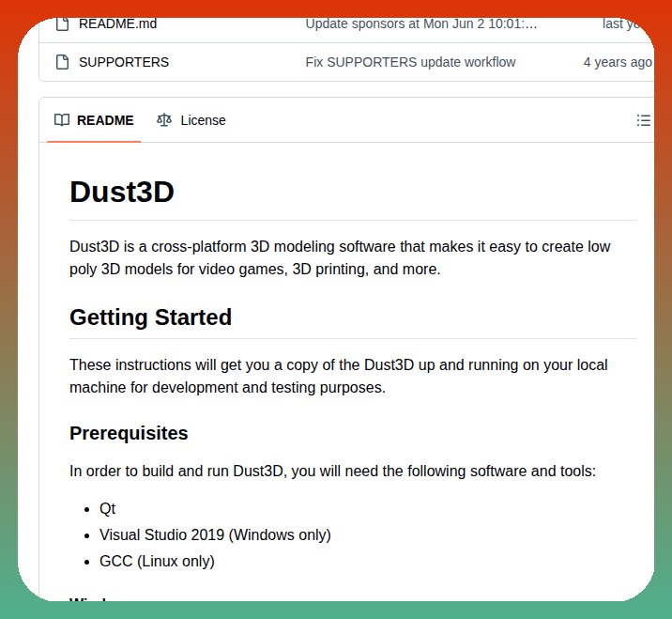Click the License scale icon
This screenshot has width=672, height=619.
point(164,120)
